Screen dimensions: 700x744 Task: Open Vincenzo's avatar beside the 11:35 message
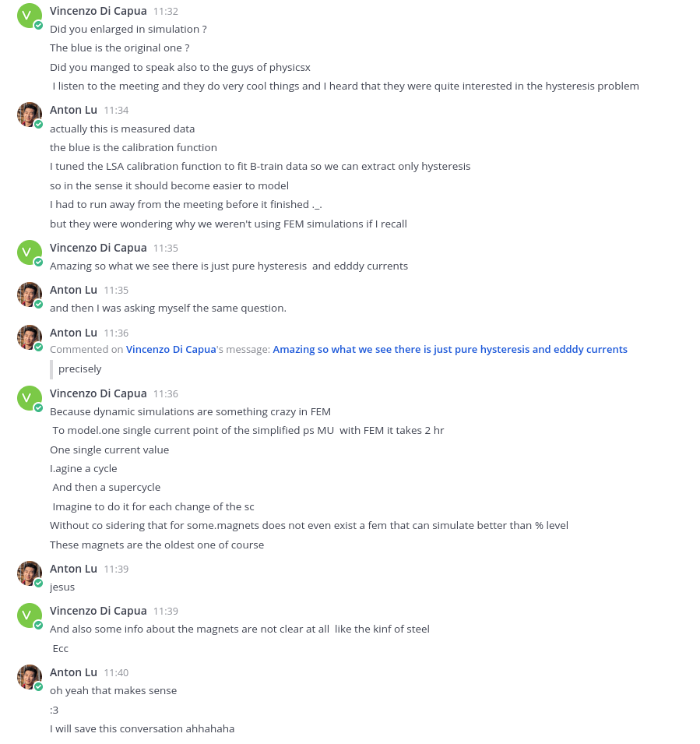click(x=29, y=252)
